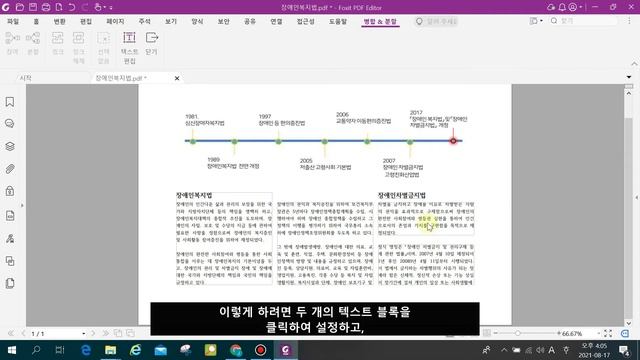Switch to the 공유 ribbon tab
This screenshot has width=640, height=360.
click(x=250, y=21)
